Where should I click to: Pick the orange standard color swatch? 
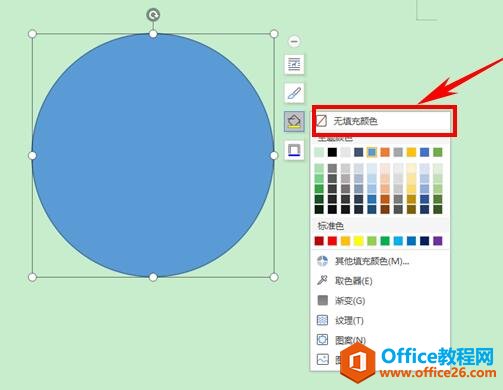click(345, 241)
